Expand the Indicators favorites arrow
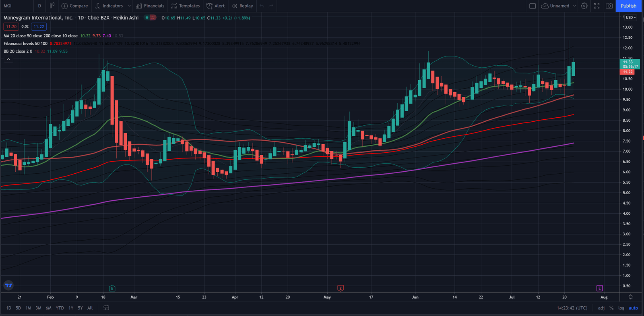 pyautogui.click(x=129, y=6)
